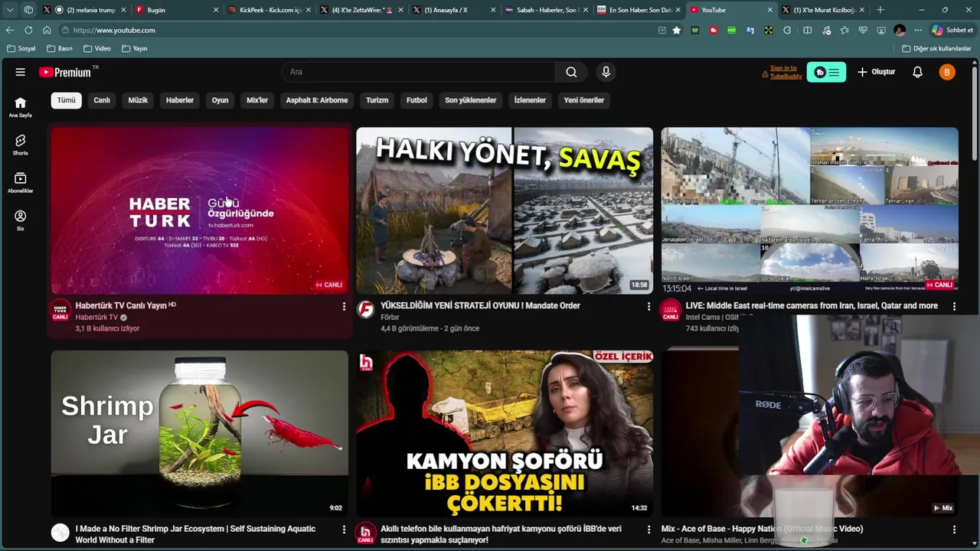The height and width of the screenshot is (551, 980).
Task: Open the Basın bookmarks folder
Action: point(60,48)
